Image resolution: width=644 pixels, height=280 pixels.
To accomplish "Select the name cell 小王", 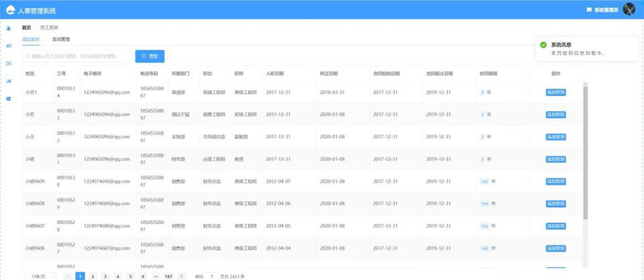I will click(x=30, y=137).
